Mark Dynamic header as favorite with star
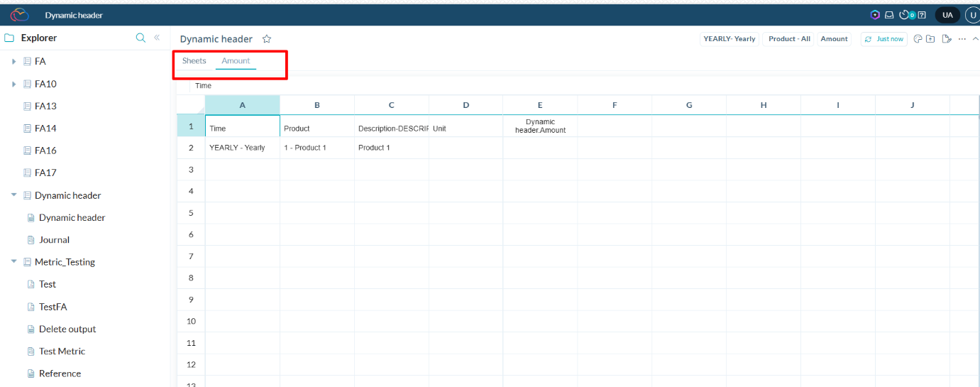This screenshot has height=387, width=980. (x=267, y=39)
